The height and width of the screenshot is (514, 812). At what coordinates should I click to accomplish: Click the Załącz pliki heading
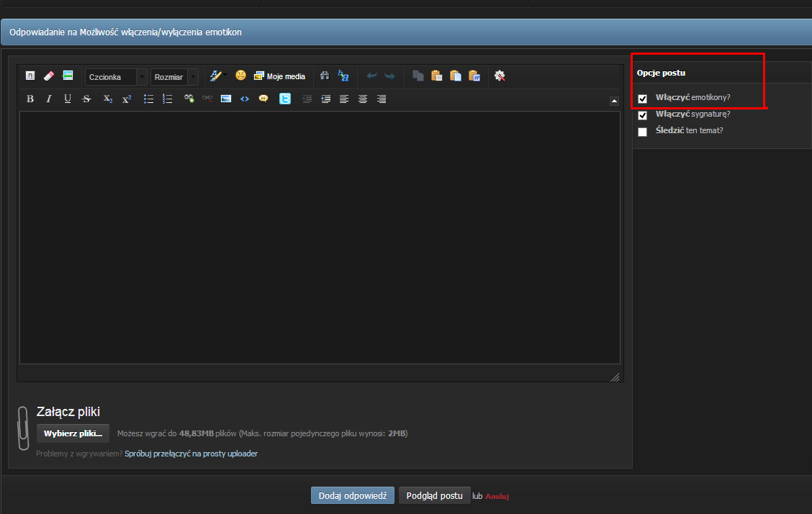(x=68, y=412)
